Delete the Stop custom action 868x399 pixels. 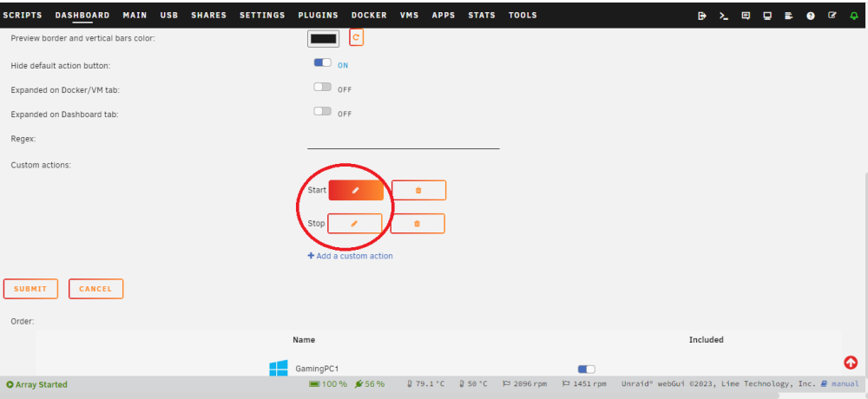pyautogui.click(x=418, y=224)
